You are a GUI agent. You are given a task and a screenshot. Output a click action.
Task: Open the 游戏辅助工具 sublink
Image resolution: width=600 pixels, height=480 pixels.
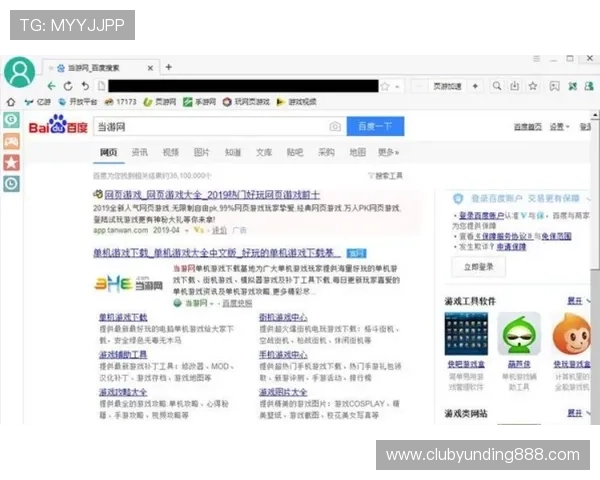(x=123, y=355)
